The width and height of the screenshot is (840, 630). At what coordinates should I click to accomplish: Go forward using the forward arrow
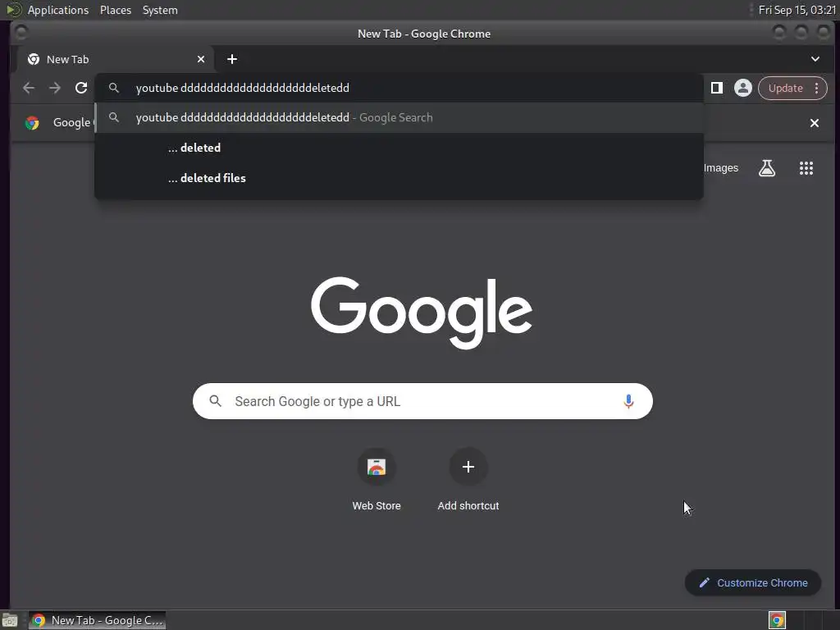pyautogui.click(x=55, y=88)
